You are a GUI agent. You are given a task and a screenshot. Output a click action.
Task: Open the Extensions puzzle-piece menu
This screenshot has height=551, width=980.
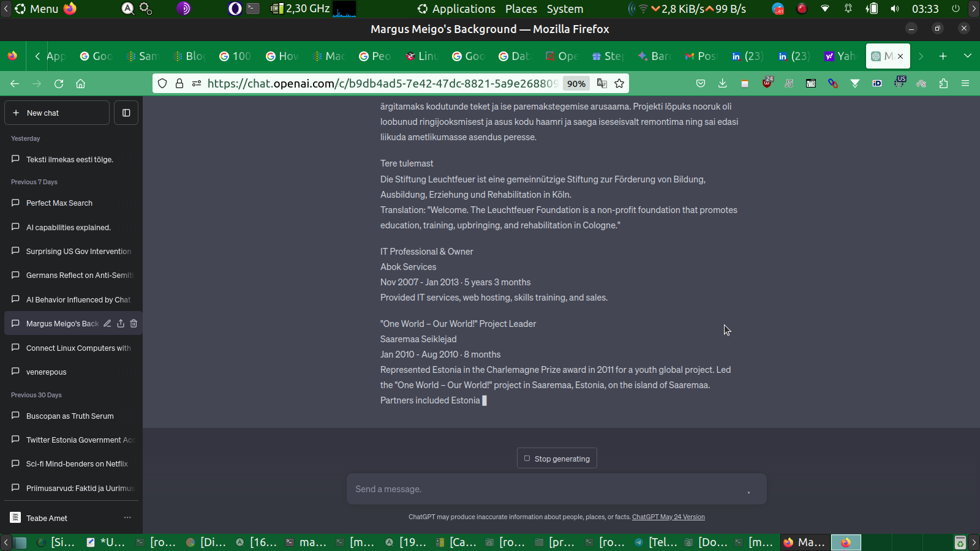943,84
